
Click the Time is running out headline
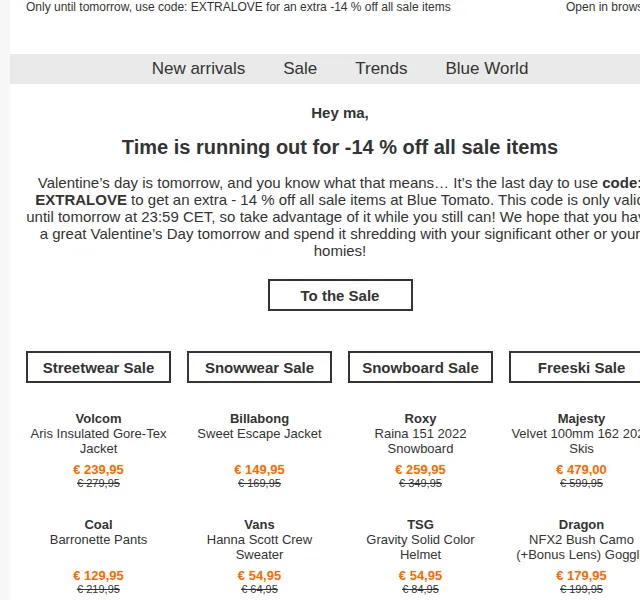point(340,147)
